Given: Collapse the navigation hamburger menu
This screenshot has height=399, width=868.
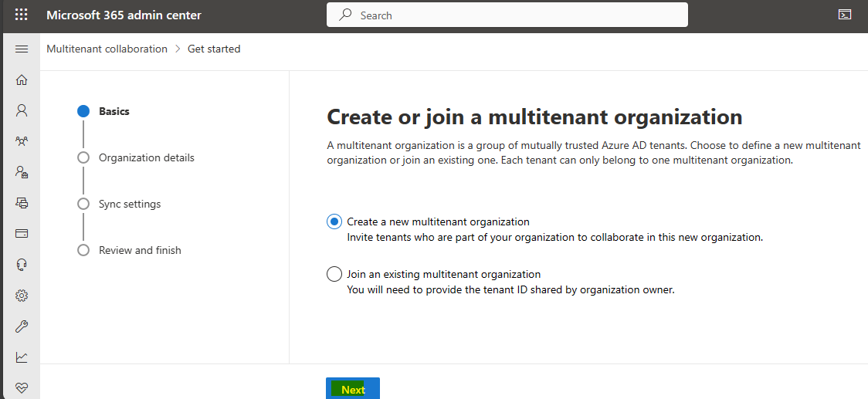Looking at the screenshot, I should point(22,49).
